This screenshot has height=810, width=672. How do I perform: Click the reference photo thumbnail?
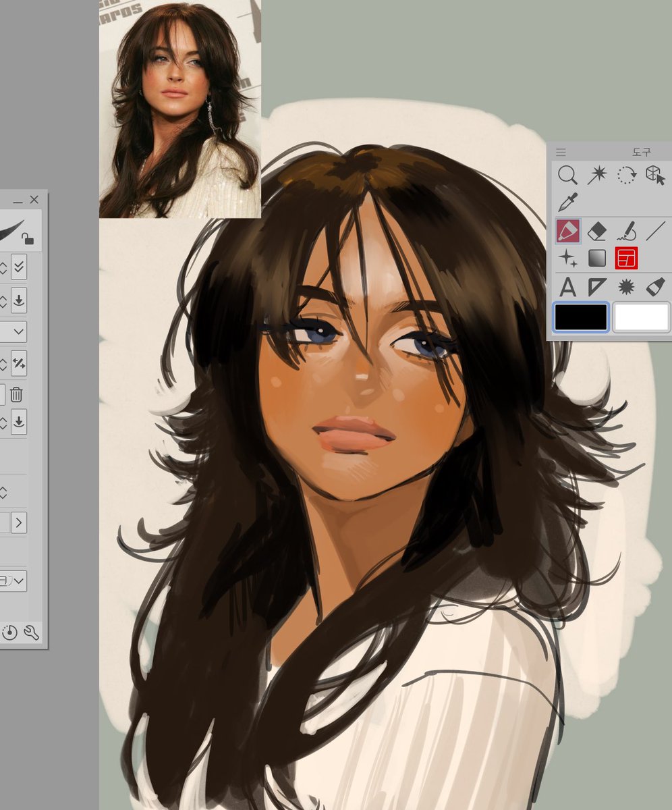tap(180, 109)
